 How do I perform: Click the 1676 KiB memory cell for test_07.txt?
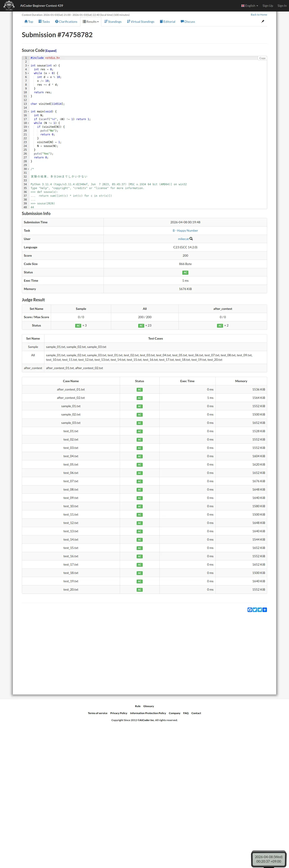241,481
